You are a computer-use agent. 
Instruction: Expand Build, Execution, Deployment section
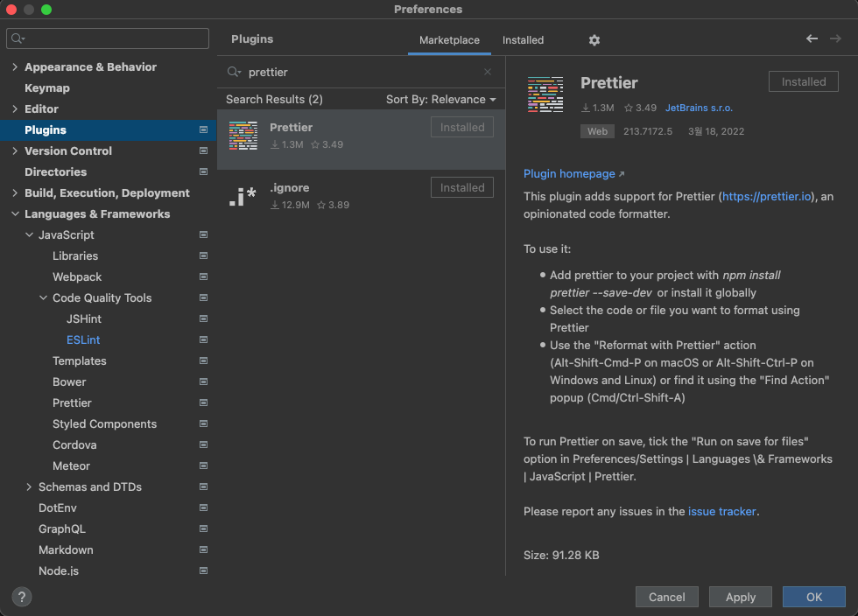click(x=15, y=192)
